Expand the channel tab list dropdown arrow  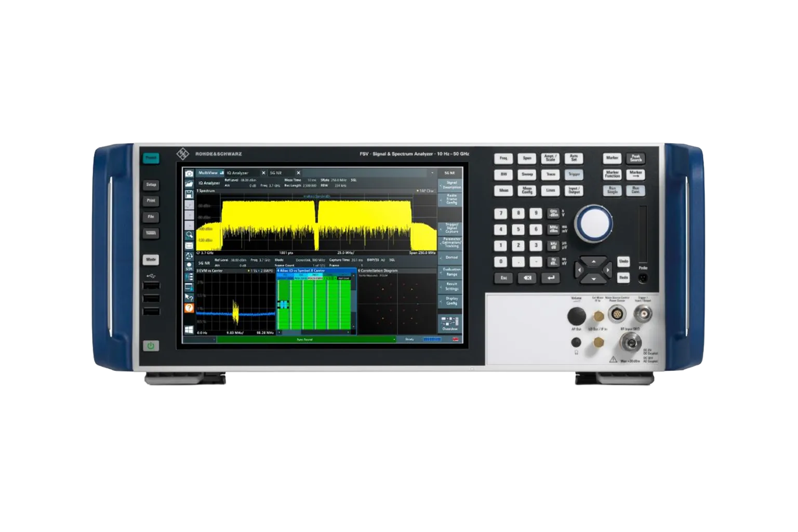tap(432, 173)
